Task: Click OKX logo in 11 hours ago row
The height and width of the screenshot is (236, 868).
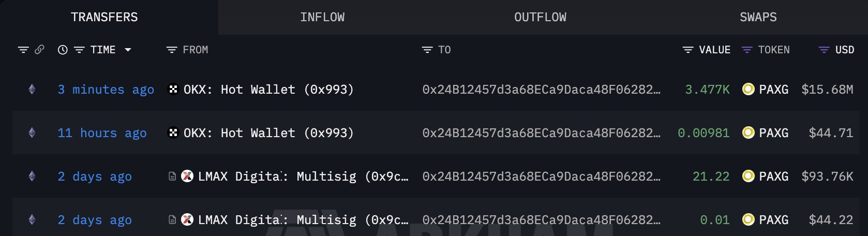Action: [173, 133]
